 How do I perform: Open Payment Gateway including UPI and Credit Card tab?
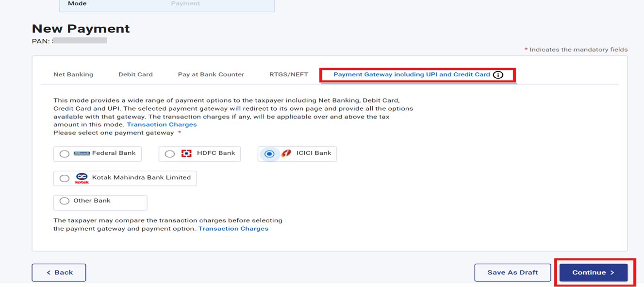pos(412,75)
